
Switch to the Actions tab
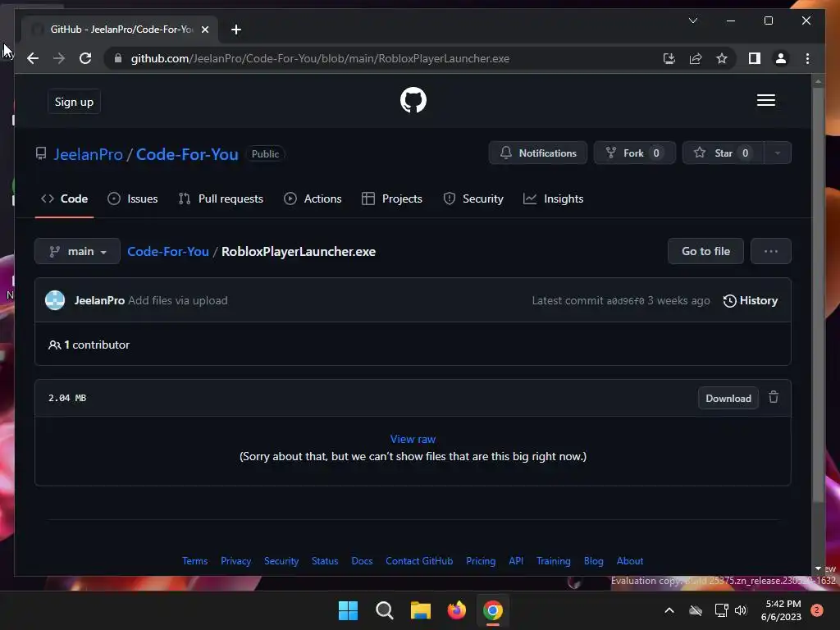(313, 199)
